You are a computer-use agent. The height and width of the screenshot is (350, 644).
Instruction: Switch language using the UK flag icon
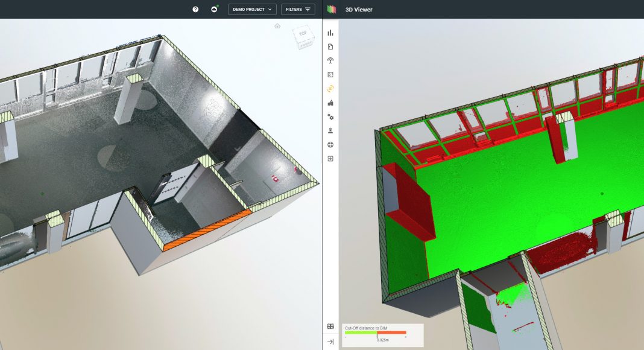coord(330,326)
